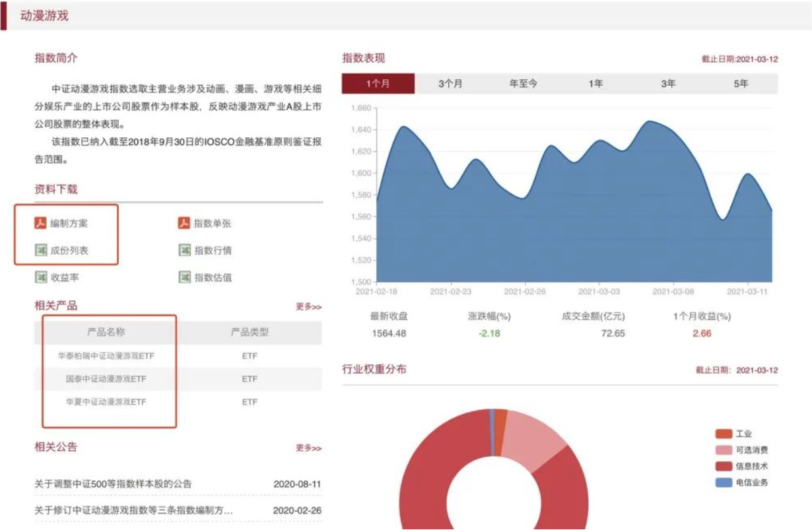This screenshot has width=812, height=532.
Task: Open the 成份列表 file link
Action: (69, 250)
